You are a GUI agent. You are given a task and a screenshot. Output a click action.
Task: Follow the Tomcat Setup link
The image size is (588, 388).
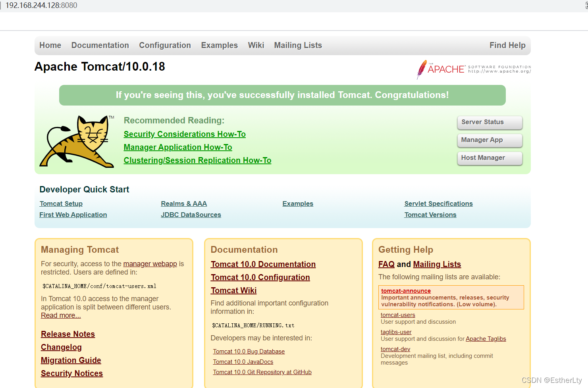click(61, 204)
